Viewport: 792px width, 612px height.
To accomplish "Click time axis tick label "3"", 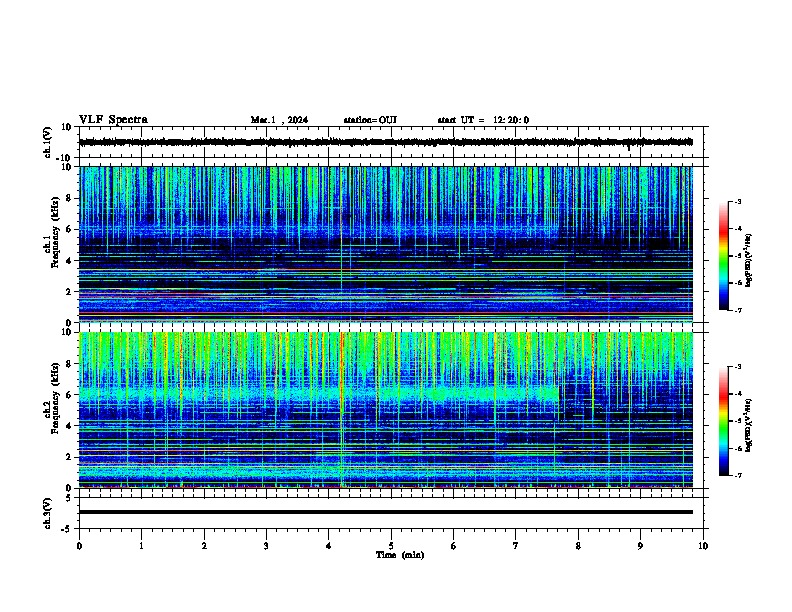I will [x=266, y=546].
